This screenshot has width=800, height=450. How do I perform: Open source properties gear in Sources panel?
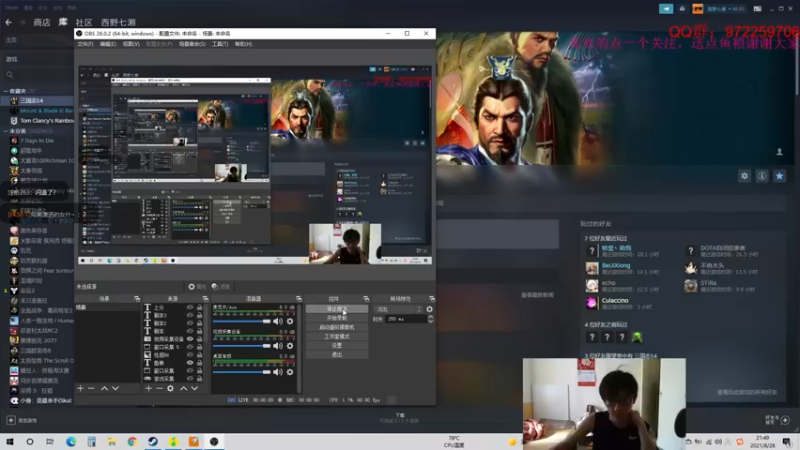click(170, 388)
